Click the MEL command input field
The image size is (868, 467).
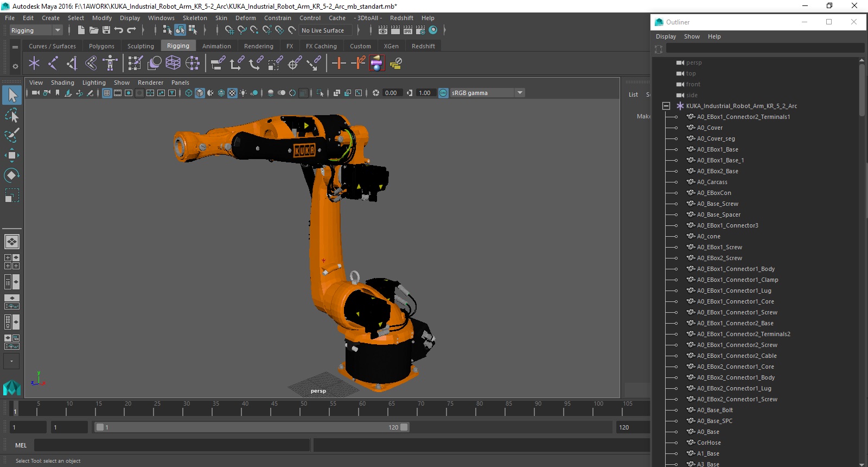pyautogui.click(x=172, y=445)
